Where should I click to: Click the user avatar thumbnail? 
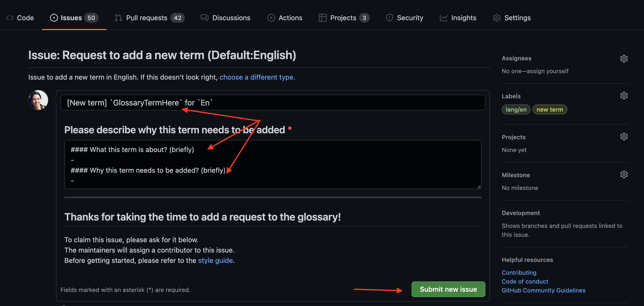pyautogui.click(x=38, y=100)
